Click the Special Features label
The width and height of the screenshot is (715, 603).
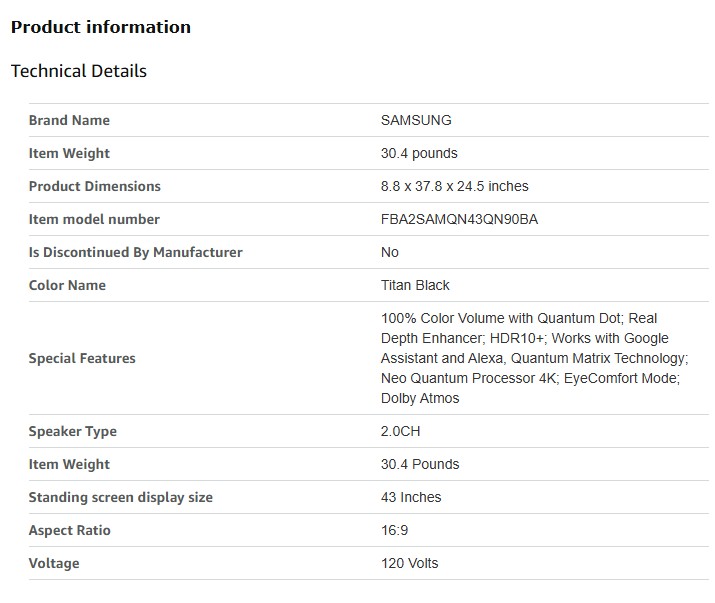pyautogui.click(x=82, y=358)
